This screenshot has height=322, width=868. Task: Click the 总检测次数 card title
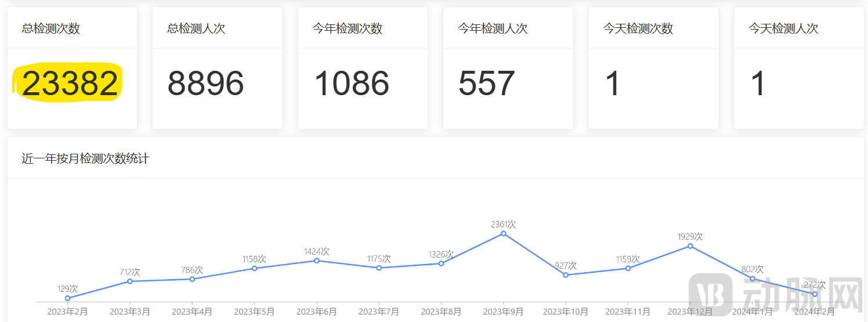click(51, 28)
